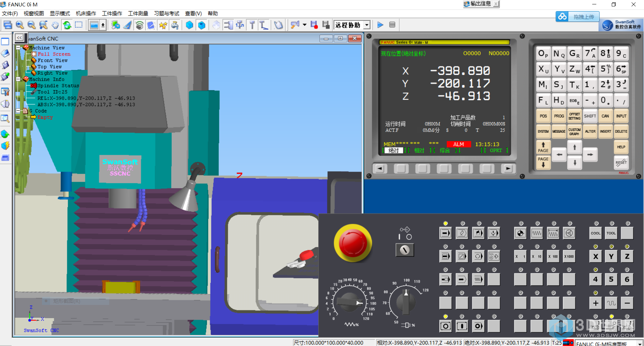Adjust the feed rate override dial
Image resolution: width=644 pixels, height=346 pixels.
(350, 302)
